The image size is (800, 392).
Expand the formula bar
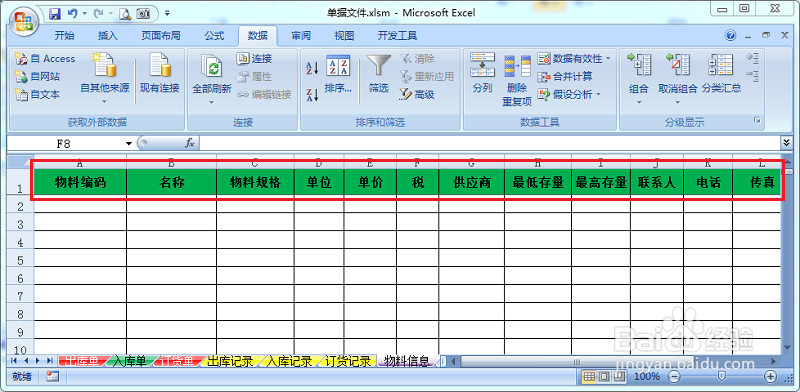click(786, 143)
